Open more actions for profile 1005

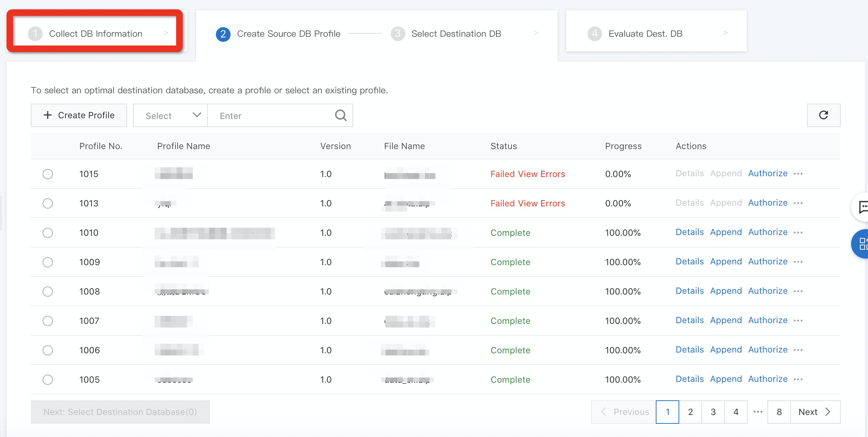(x=798, y=379)
